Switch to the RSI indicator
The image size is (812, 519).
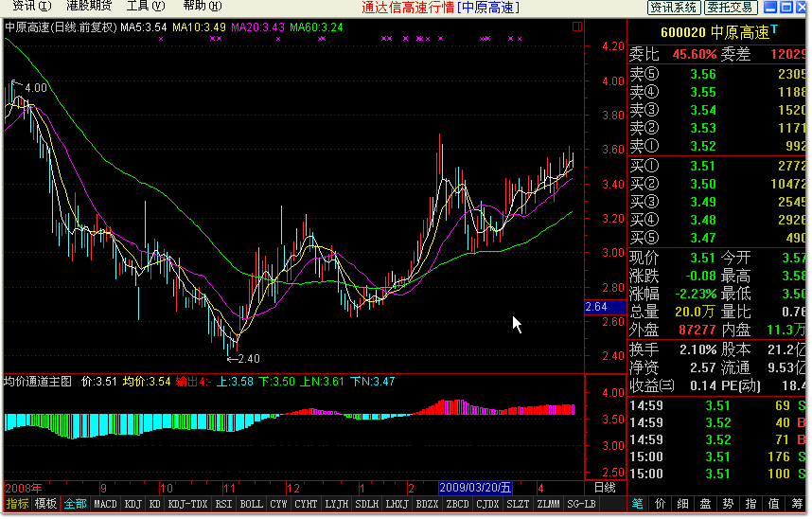tap(223, 504)
